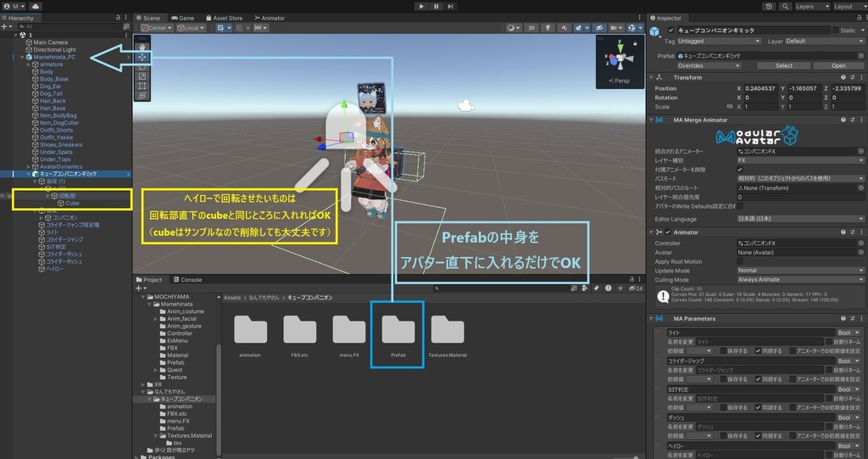Open the Update Mode Normal dropdown

coord(800,271)
